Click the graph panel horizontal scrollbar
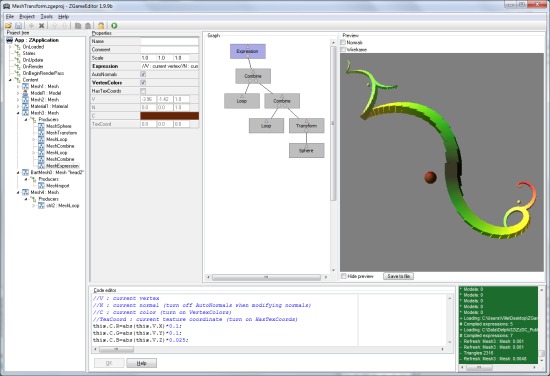 (267, 277)
